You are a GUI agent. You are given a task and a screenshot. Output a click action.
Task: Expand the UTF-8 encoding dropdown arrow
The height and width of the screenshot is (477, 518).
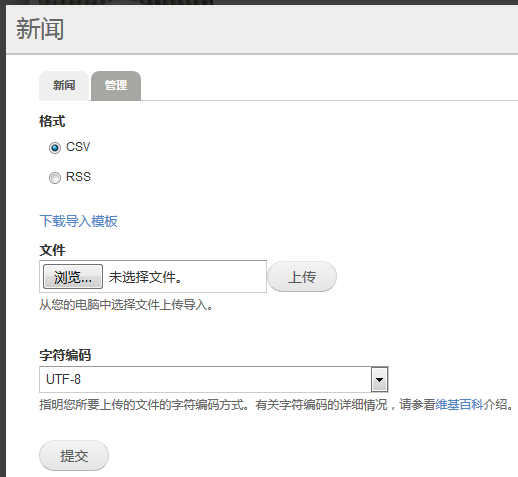click(x=379, y=379)
